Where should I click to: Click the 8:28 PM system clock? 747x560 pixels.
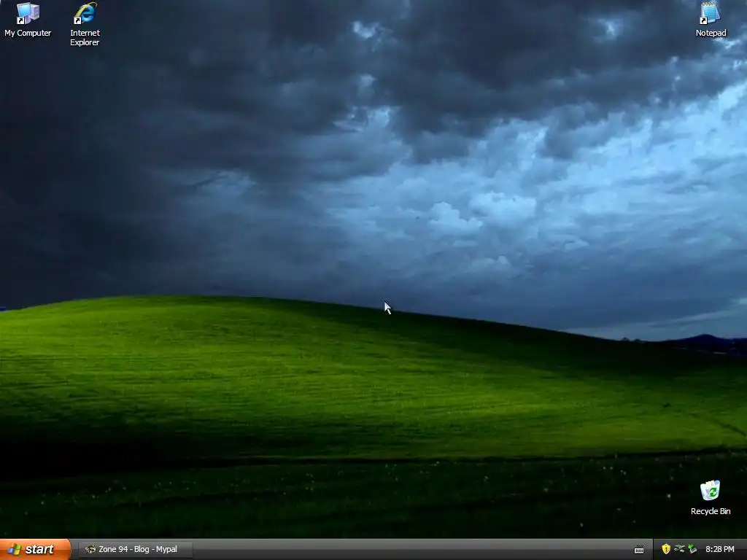(720, 549)
